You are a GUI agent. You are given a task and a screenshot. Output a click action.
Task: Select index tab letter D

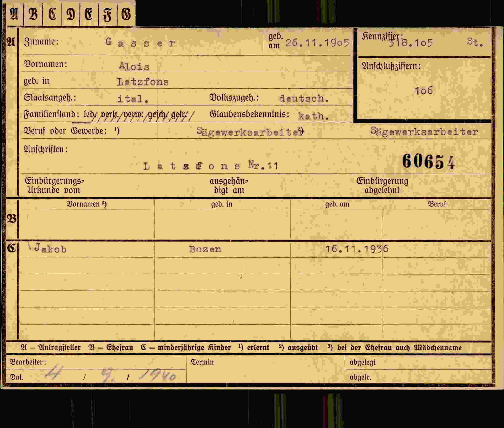pos(71,14)
